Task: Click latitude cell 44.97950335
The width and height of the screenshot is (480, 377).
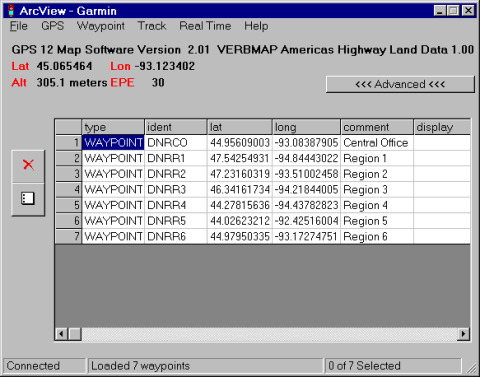Action: click(240, 237)
